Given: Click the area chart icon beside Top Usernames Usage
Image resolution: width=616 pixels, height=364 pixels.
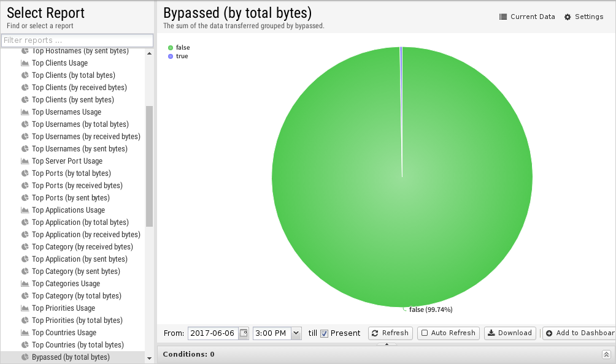Looking at the screenshot, I should click(x=25, y=112).
